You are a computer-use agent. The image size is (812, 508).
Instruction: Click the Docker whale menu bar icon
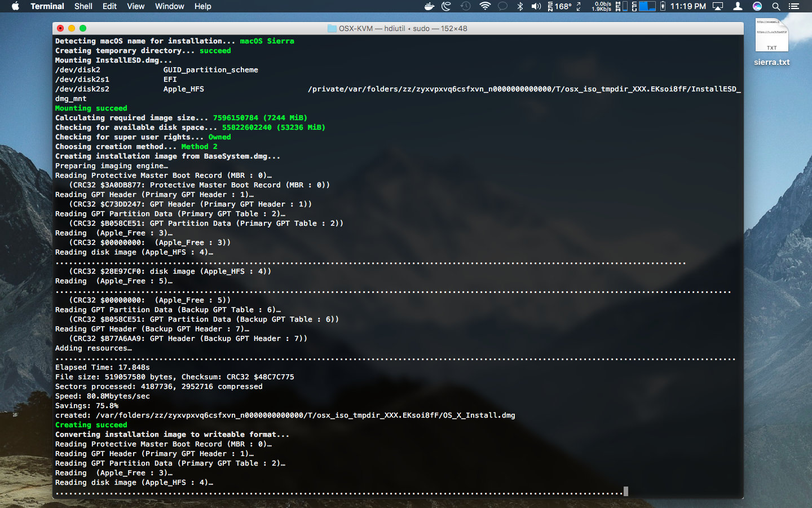click(x=430, y=6)
